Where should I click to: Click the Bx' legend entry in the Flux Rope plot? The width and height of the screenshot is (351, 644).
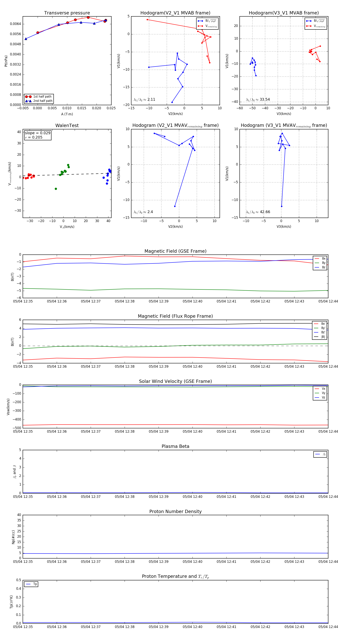click(x=320, y=324)
